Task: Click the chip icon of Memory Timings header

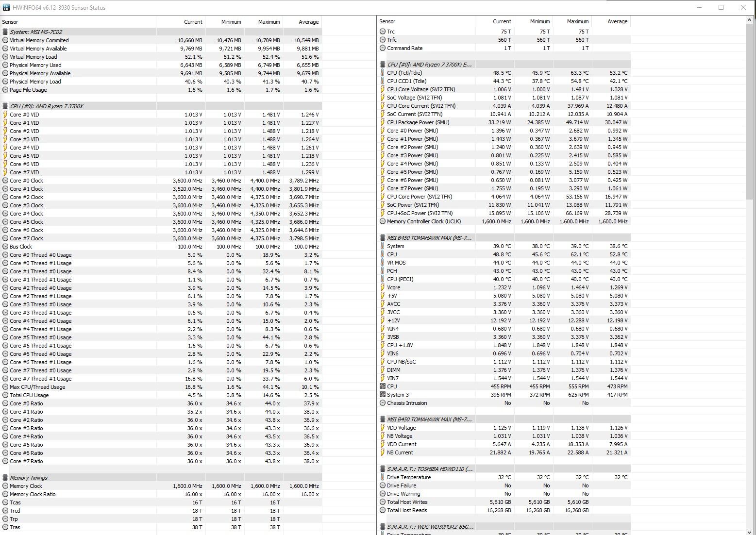Action: coord(5,478)
